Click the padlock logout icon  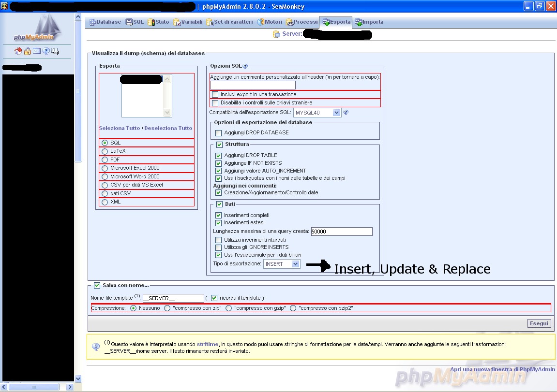pyautogui.click(x=28, y=51)
